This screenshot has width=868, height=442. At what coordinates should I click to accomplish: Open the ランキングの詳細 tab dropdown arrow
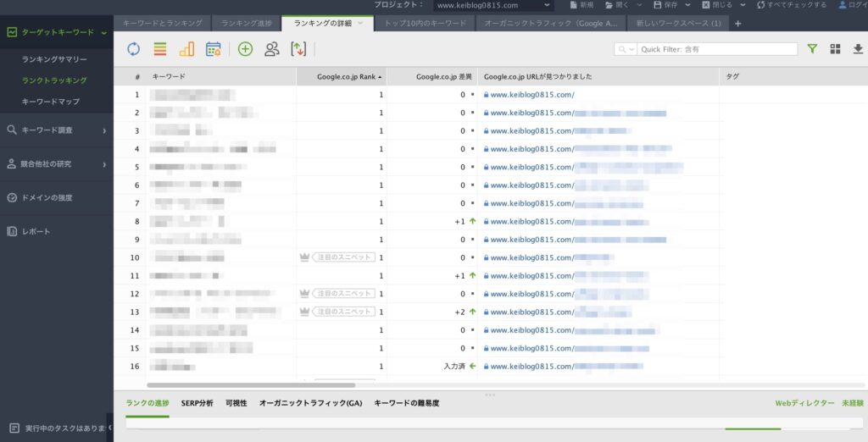coord(360,23)
